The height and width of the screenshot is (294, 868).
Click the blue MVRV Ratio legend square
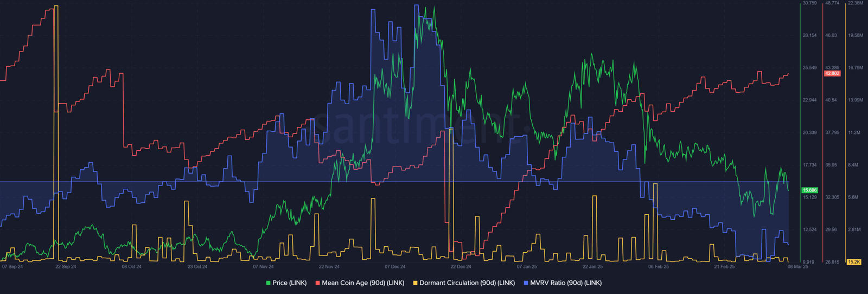[526, 283]
